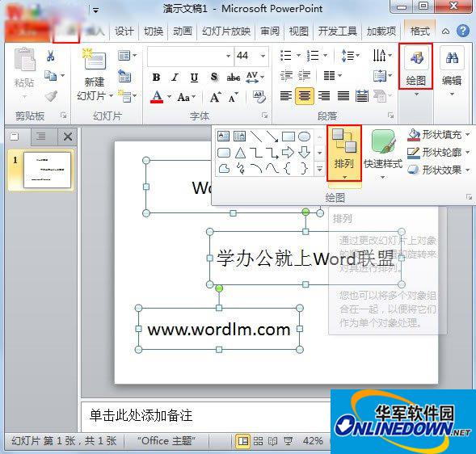476x454 pixels.
Task: Expand the Numbering dropdown arrow
Action: [x=325, y=56]
